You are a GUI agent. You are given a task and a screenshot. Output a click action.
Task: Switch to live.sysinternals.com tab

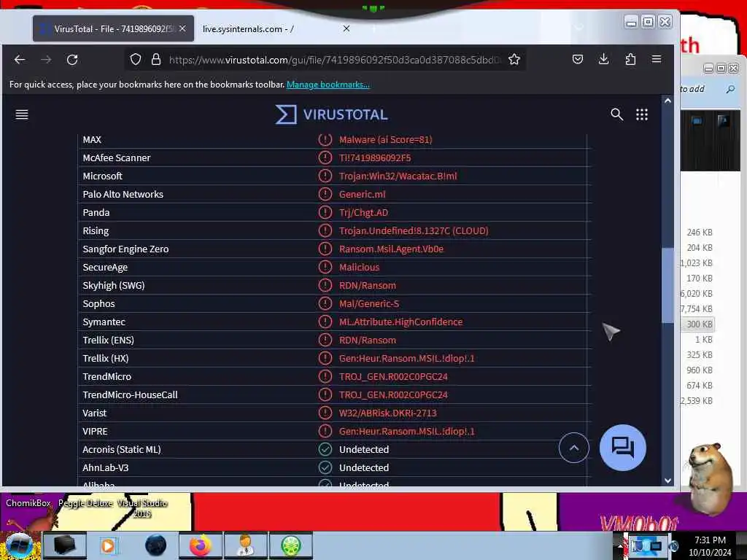276,28
